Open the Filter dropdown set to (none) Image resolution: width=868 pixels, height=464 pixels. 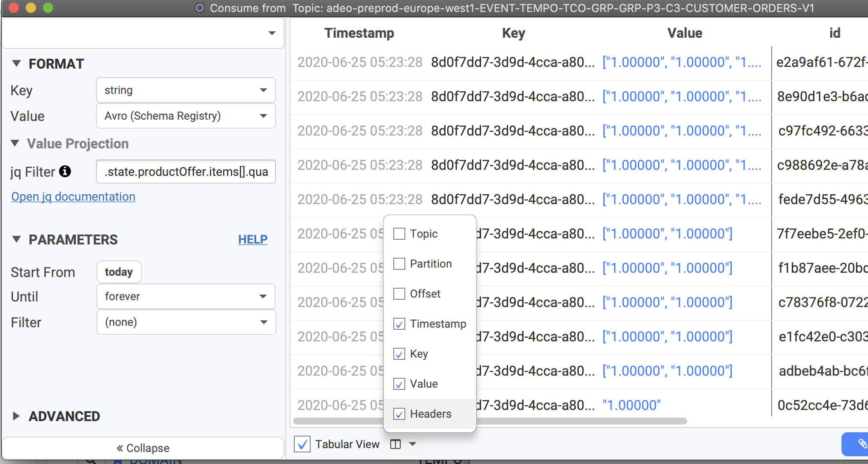click(x=186, y=322)
